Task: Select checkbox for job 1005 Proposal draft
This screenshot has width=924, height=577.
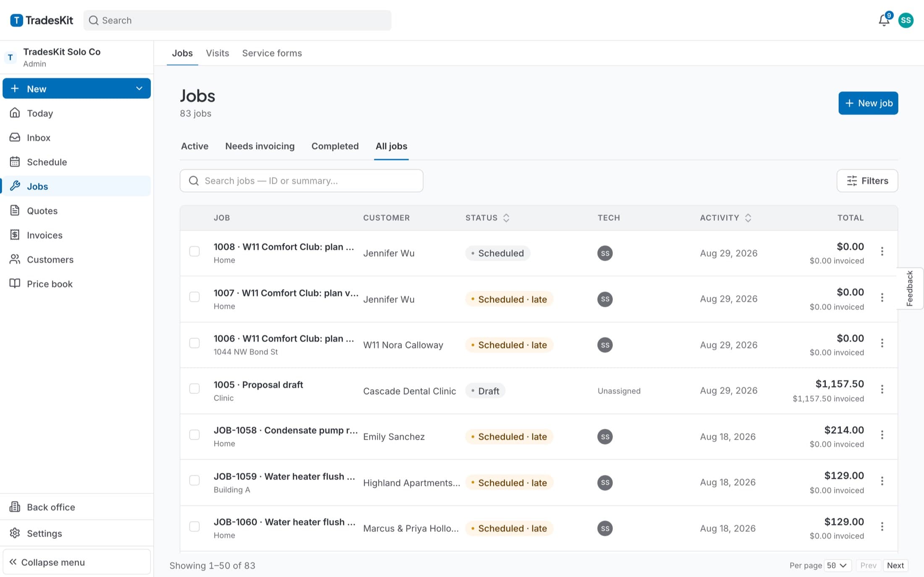Action: click(194, 389)
